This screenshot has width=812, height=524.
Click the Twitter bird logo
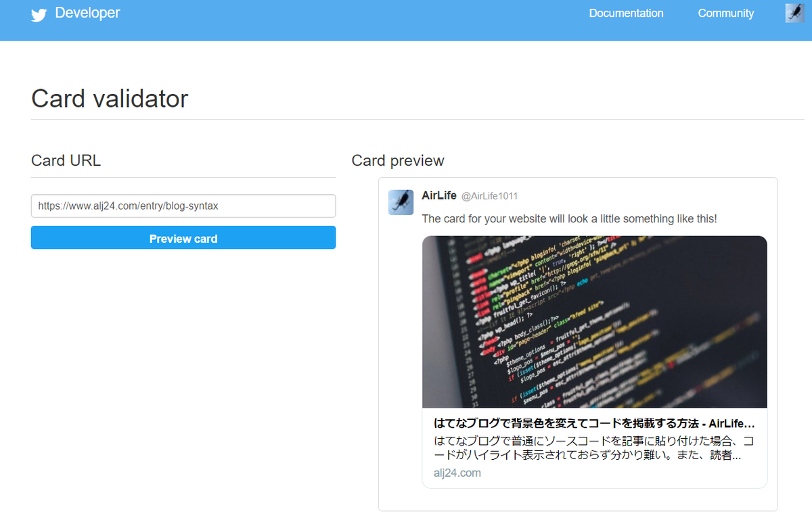click(39, 15)
